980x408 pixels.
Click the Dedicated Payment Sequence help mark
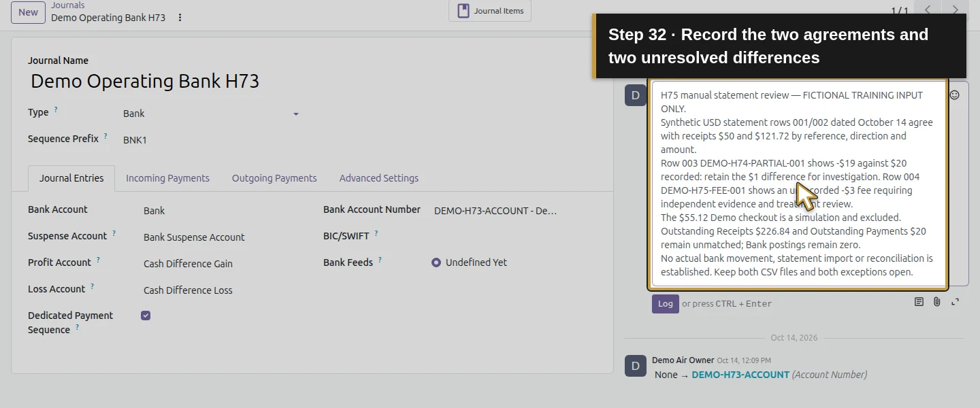coord(77,327)
